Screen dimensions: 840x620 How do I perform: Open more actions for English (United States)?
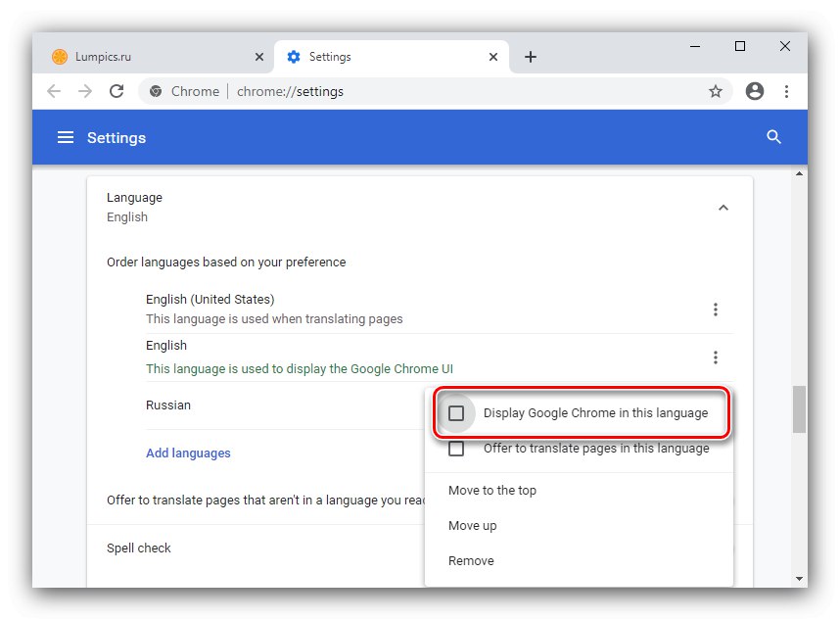coord(716,310)
